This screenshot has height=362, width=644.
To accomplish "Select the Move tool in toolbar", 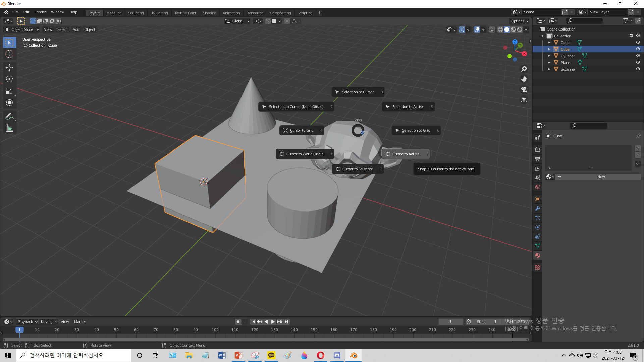I will (9, 67).
